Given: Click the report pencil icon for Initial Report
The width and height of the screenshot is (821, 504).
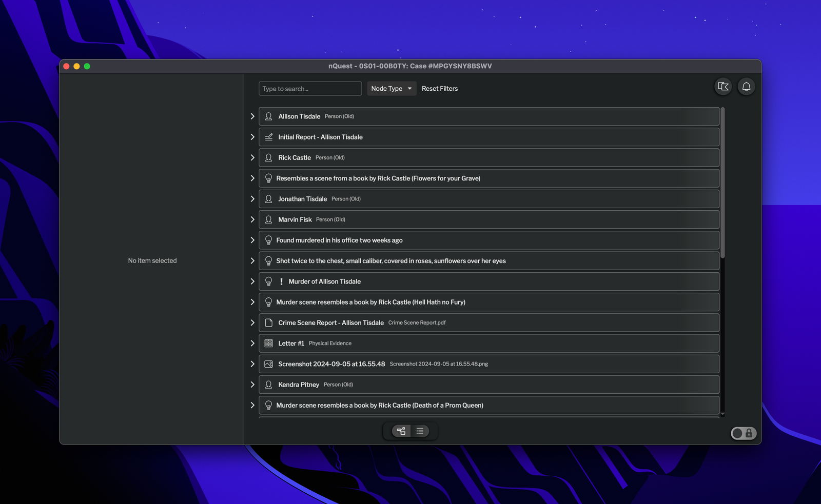Looking at the screenshot, I should (x=268, y=137).
